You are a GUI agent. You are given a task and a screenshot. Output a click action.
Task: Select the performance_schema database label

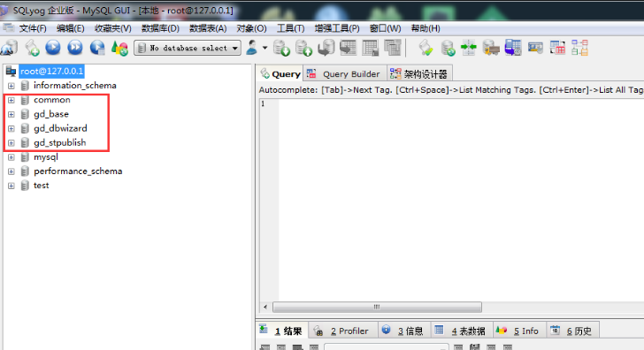[x=78, y=171]
